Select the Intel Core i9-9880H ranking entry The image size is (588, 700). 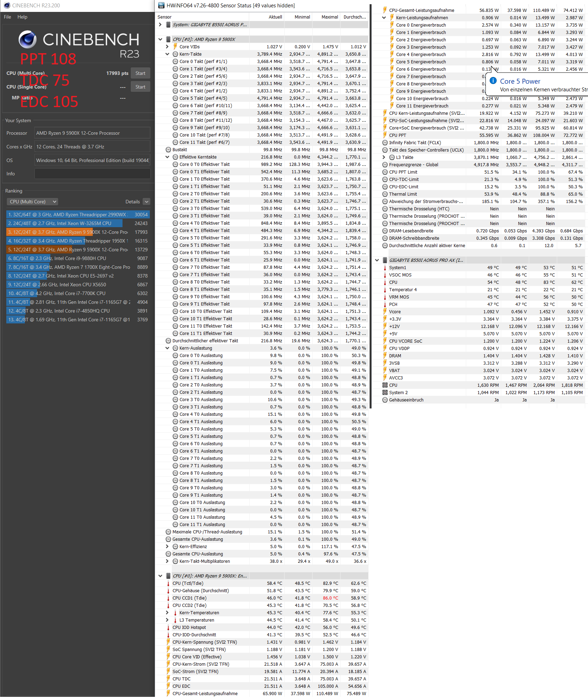[x=78, y=258]
